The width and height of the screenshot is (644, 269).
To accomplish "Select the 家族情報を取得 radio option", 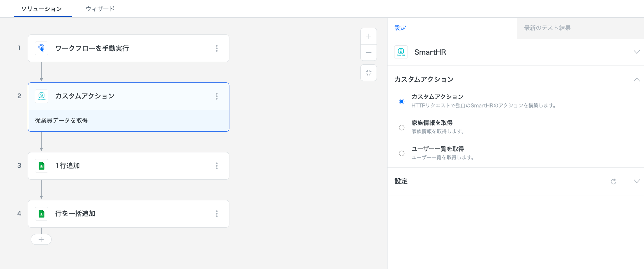I will coord(401,128).
